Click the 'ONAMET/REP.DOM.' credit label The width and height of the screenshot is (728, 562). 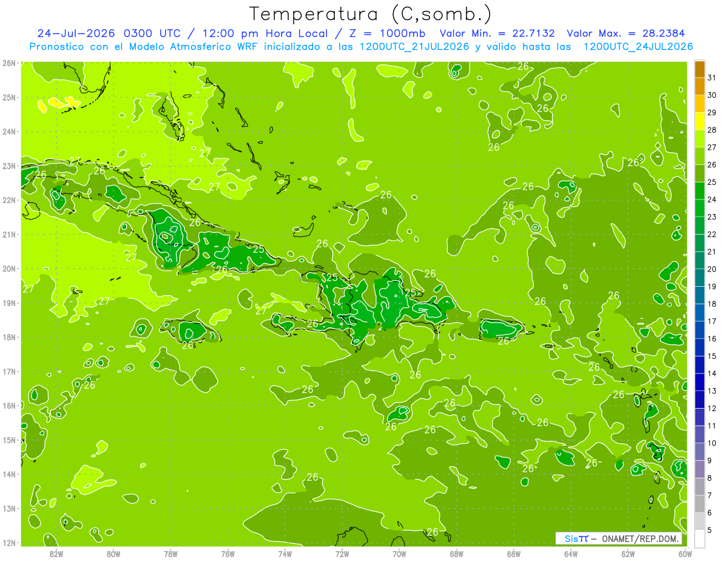click(641, 538)
